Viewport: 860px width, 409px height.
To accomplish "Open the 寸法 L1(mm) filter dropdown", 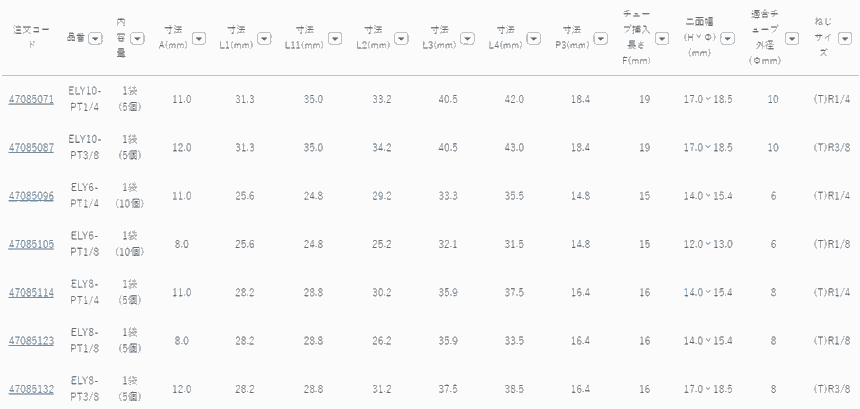I will point(264,39).
